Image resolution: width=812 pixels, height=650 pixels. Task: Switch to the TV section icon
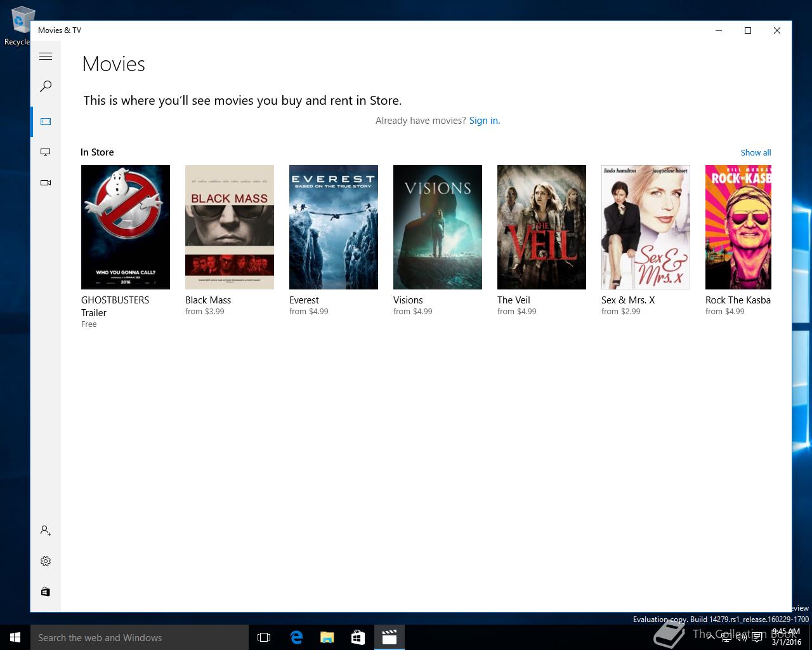click(x=46, y=152)
